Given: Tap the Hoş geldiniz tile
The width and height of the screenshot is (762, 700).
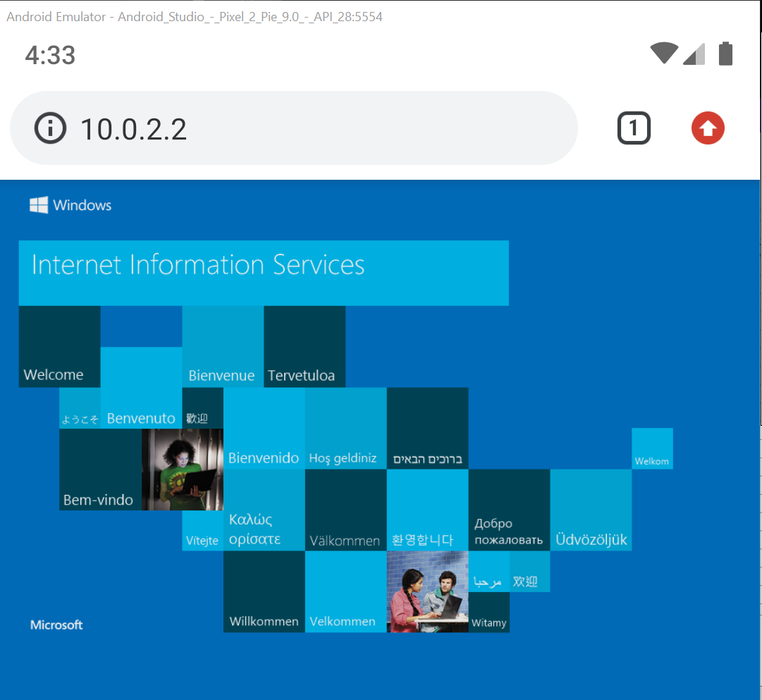Looking at the screenshot, I should pos(346,429).
